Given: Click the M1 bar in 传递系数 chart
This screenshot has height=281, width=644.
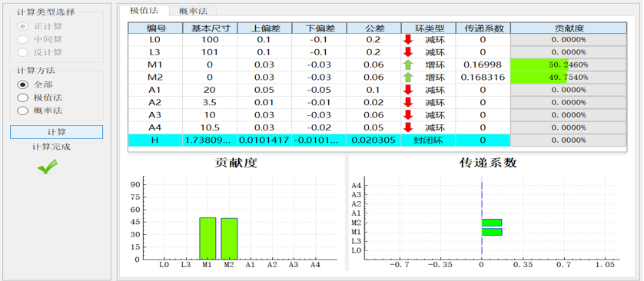Looking at the screenshot, I should click(x=492, y=232).
